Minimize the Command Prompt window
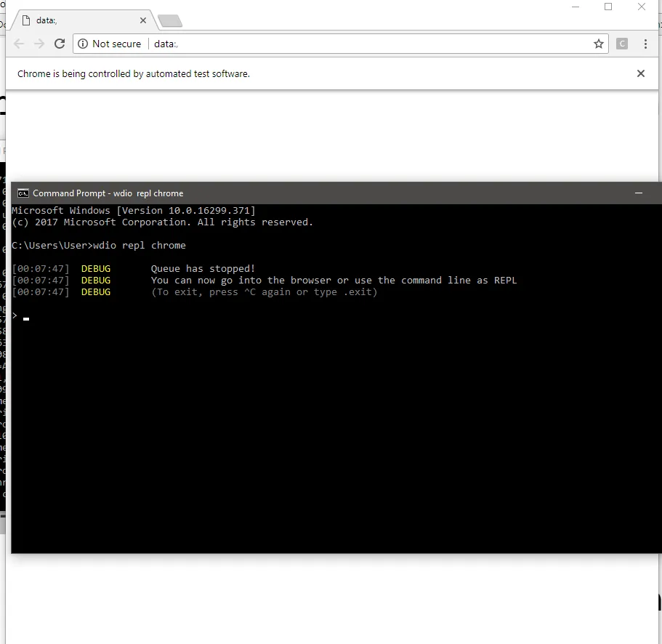662x644 pixels. coord(638,193)
